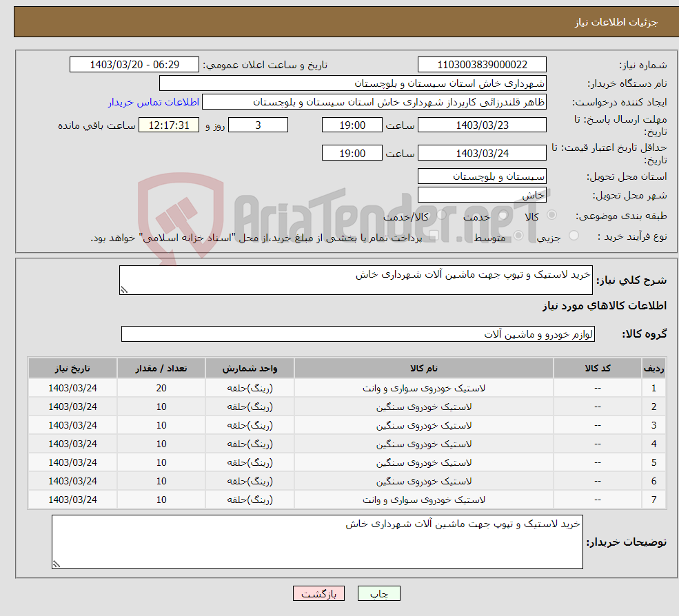Click the price validity time field 19:00
Viewport: 679px width, 616px height.
[352, 153]
